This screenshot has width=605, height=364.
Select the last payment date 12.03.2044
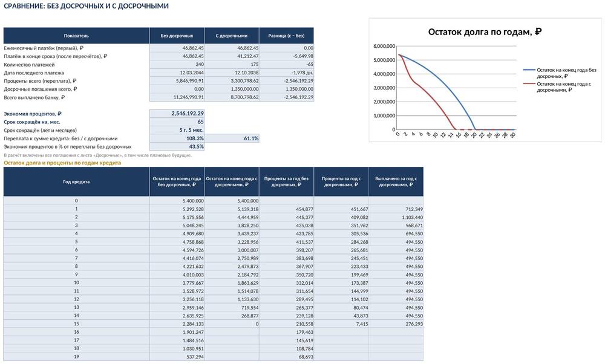click(177, 73)
